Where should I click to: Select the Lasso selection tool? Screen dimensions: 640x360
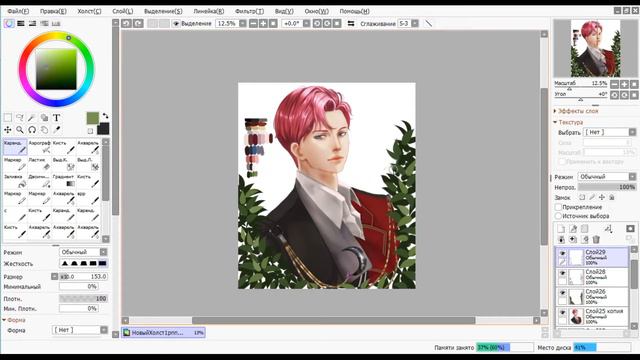point(20,118)
